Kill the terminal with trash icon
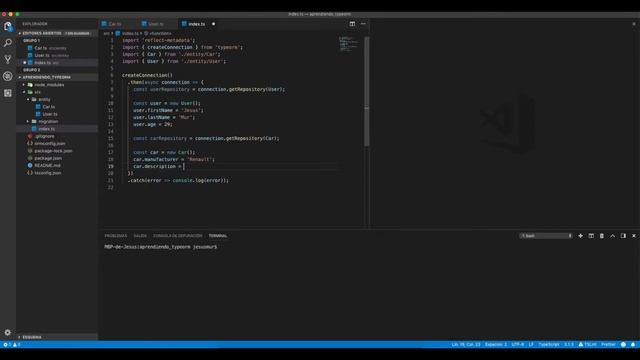Screen dimensions: 640x360 [x=602, y=236]
